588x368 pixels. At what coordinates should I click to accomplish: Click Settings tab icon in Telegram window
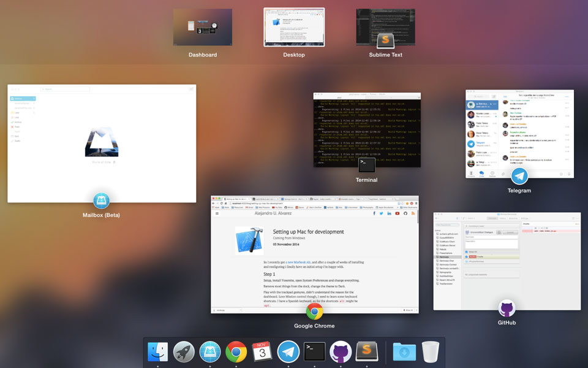492,174
